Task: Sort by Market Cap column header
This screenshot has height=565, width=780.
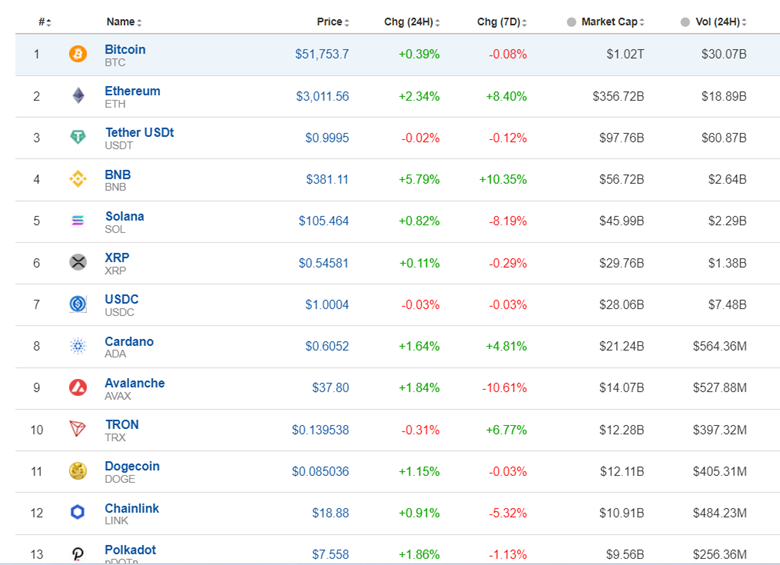Action: [x=613, y=22]
